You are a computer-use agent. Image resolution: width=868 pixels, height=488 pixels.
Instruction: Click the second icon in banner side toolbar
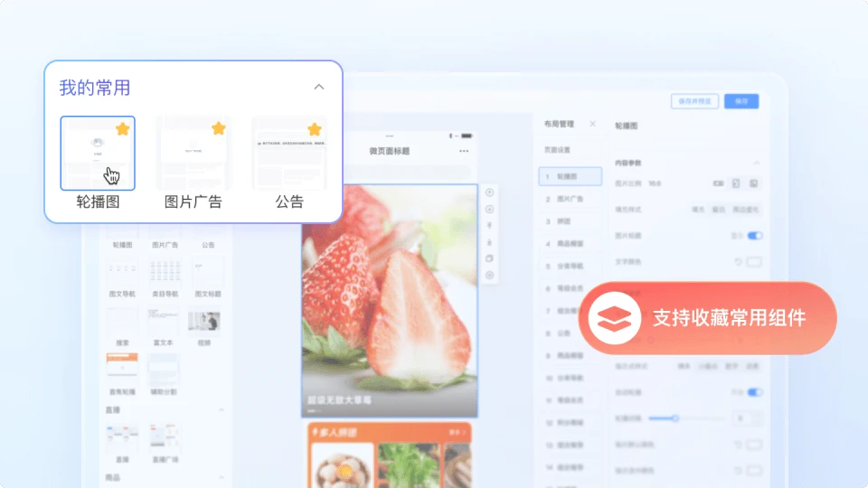[489, 209]
